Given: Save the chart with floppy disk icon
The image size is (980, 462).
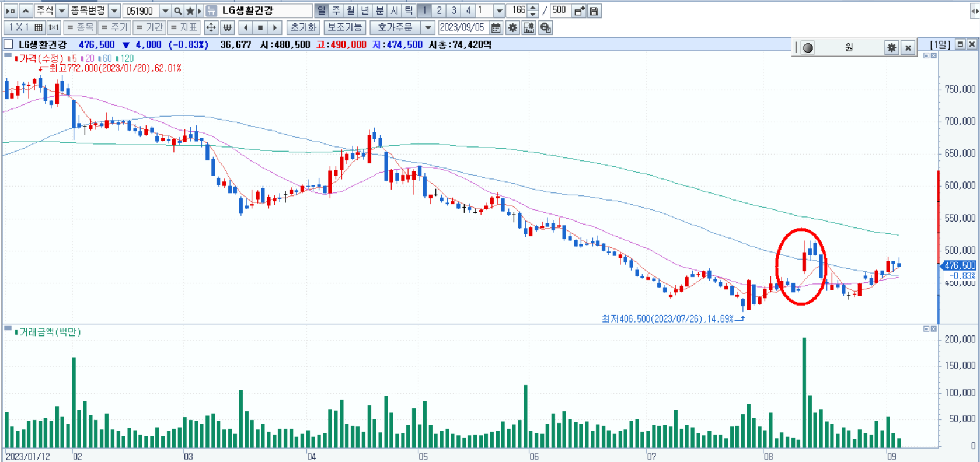Looking at the screenshot, I should 594,10.
